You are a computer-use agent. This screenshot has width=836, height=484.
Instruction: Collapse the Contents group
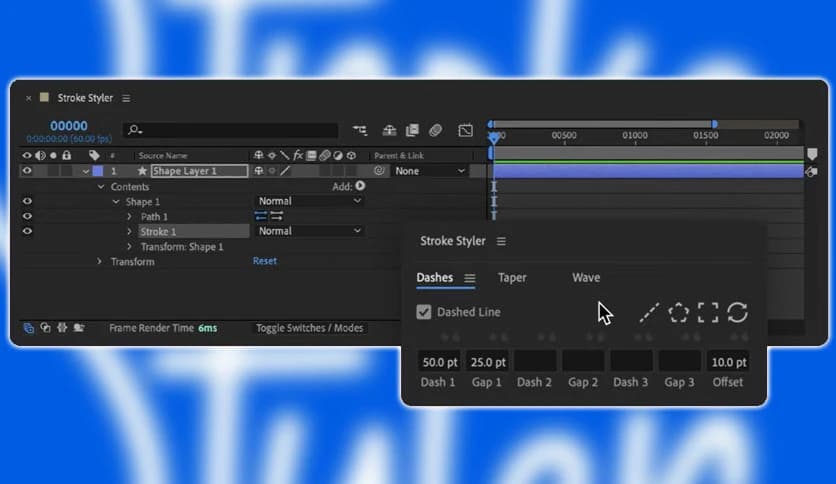coord(101,187)
